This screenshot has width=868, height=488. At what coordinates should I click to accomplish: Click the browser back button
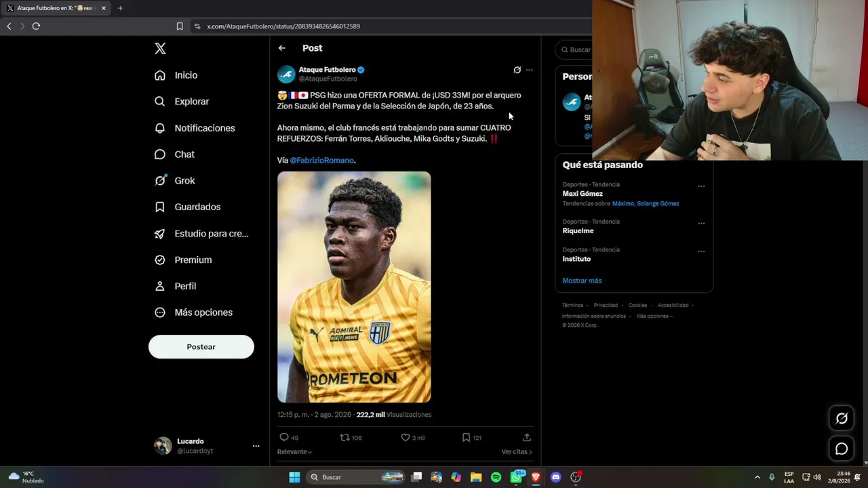pyautogui.click(x=9, y=26)
